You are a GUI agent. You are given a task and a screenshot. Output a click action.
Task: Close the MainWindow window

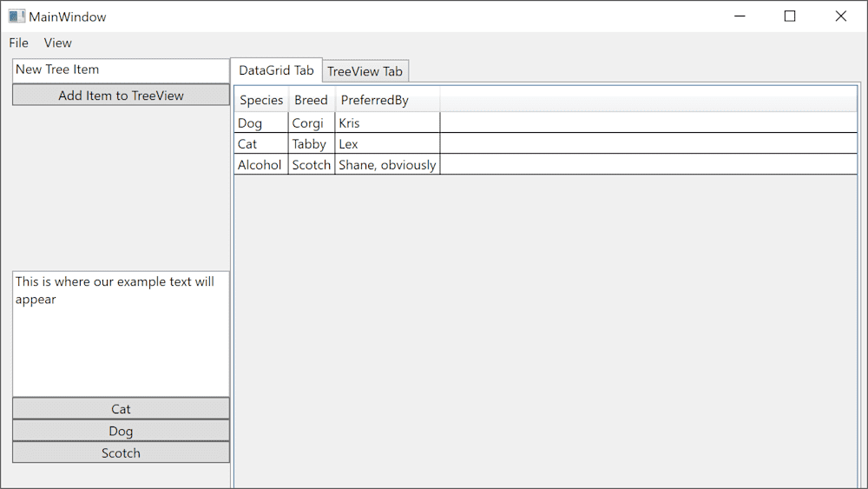[841, 16]
